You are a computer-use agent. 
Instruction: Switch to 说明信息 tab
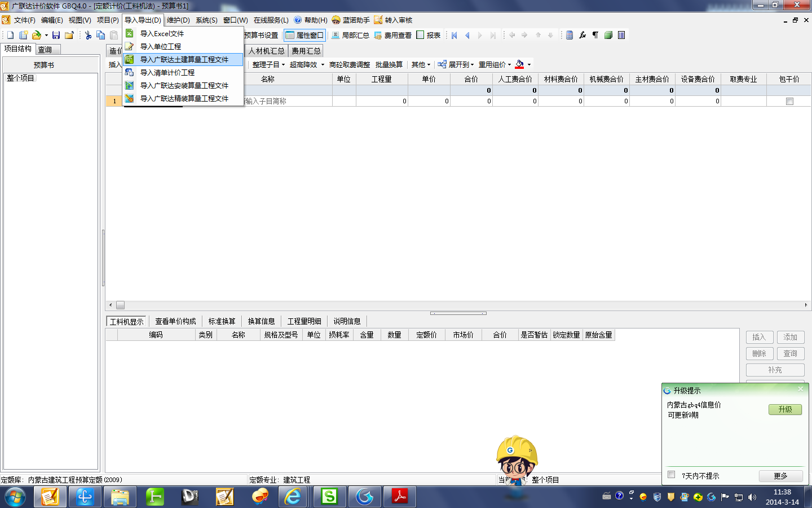tap(347, 321)
